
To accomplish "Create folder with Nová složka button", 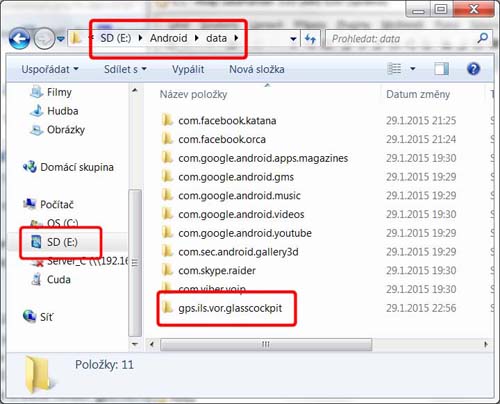I will pyautogui.click(x=257, y=69).
